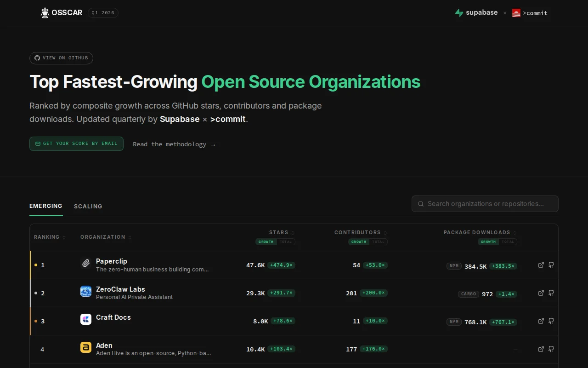Sort table by Package Downloads column header

click(x=480, y=232)
